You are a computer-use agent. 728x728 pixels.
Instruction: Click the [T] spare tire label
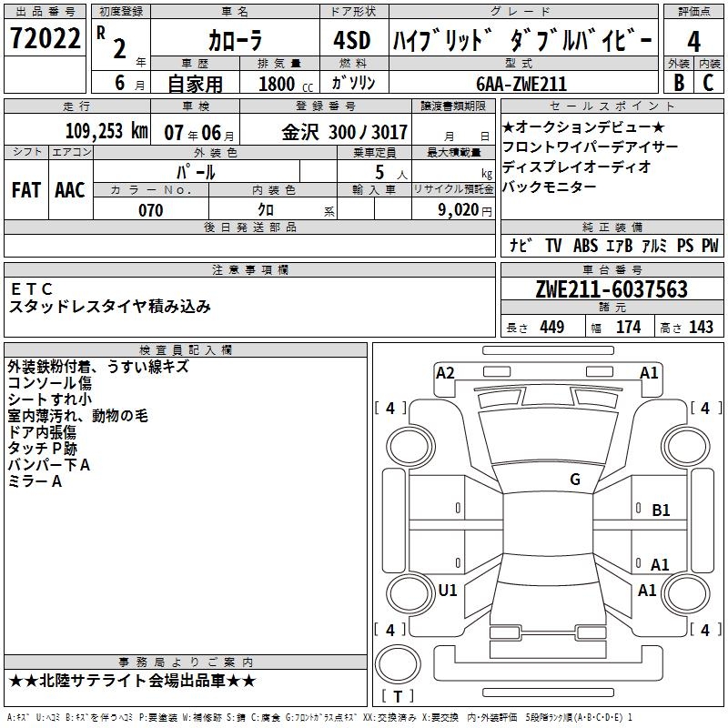[x=398, y=697]
